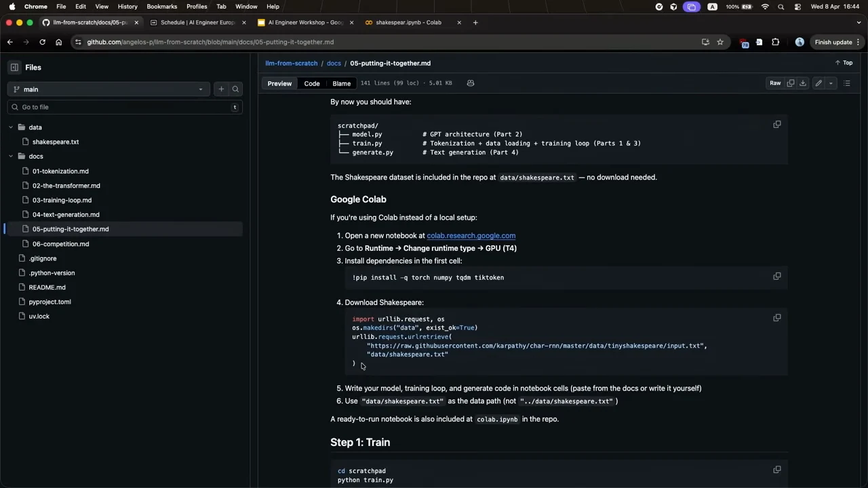
Task: Switch to the Blame view
Action: (341, 83)
